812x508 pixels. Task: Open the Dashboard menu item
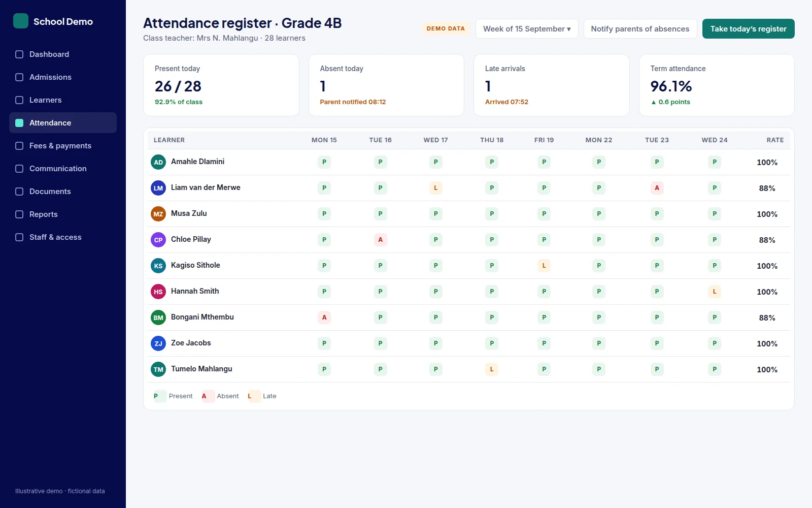tap(63, 54)
